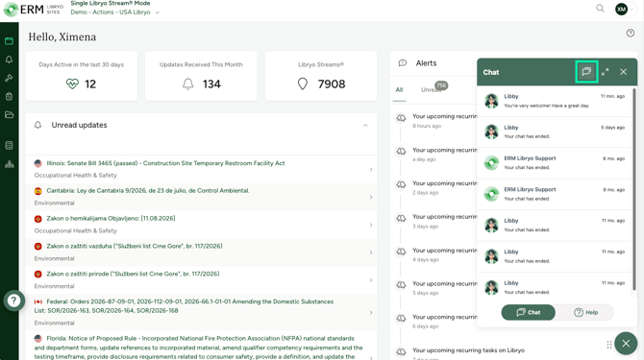The width and height of the screenshot is (644, 360).
Task: Open the Cantabria Ley 9/2026 update
Action: click(148, 191)
